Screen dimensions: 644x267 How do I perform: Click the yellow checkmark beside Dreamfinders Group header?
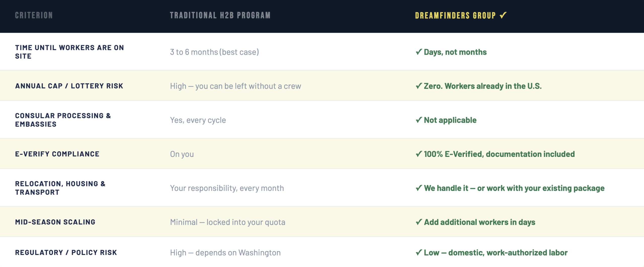503,15
